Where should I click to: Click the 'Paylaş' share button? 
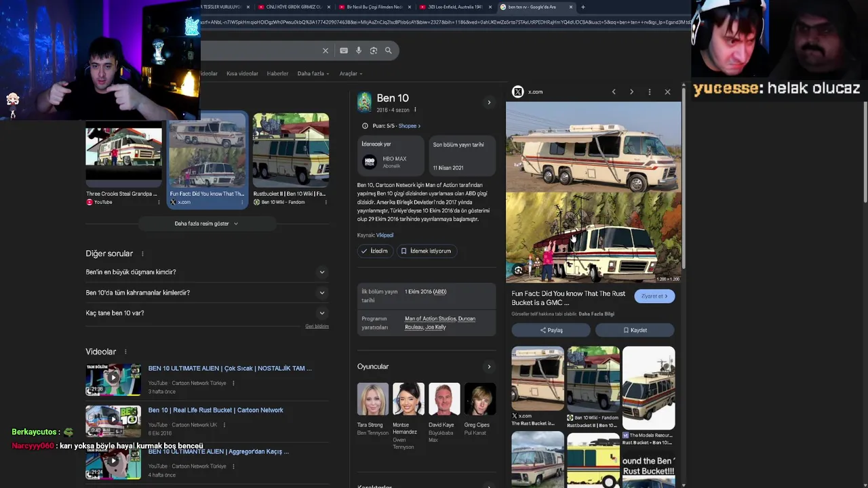551,330
